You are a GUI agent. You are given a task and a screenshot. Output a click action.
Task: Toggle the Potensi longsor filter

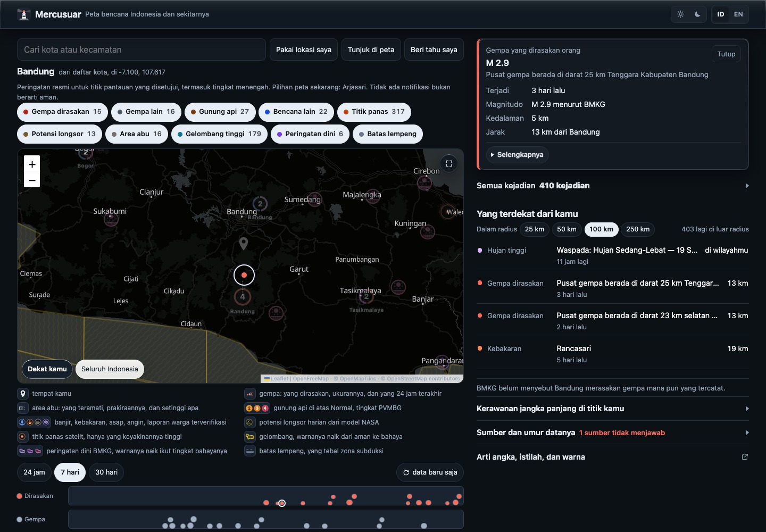click(x=60, y=134)
